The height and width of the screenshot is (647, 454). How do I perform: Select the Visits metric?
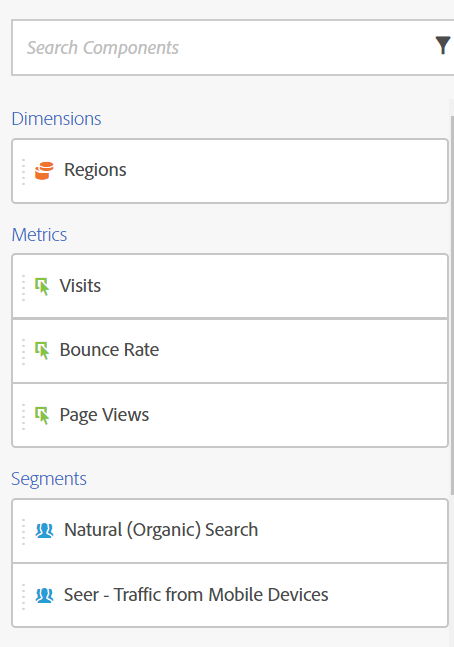coord(230,286)
